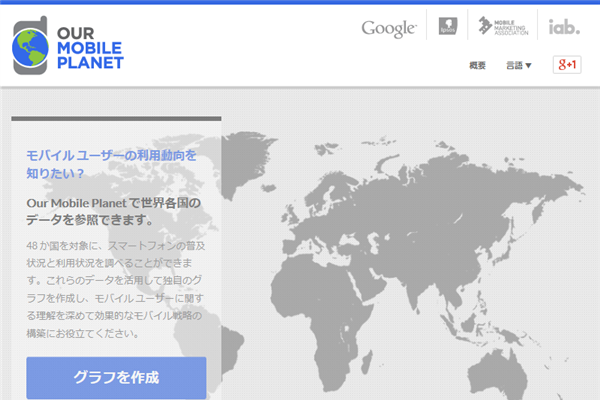Click the iab. logo
Image resolution: width=600 pixels, height=400 pixels.
tap(564, 26)
